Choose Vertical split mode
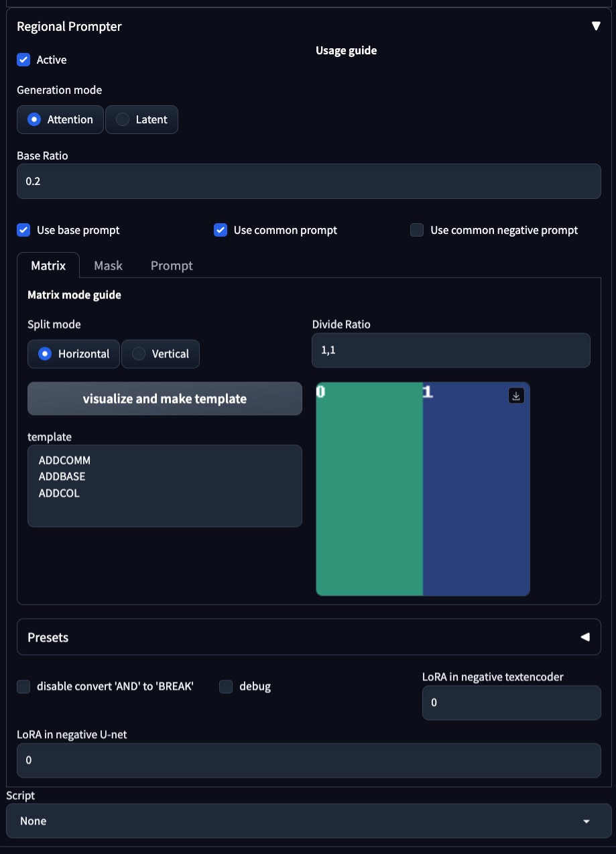 (160, 354)
